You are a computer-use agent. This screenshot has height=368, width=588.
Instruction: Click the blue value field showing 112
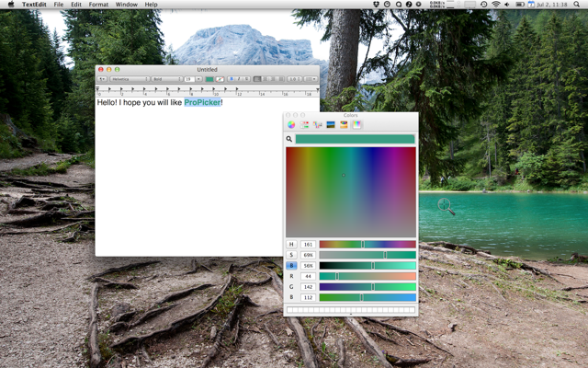(x=308, y=297)
